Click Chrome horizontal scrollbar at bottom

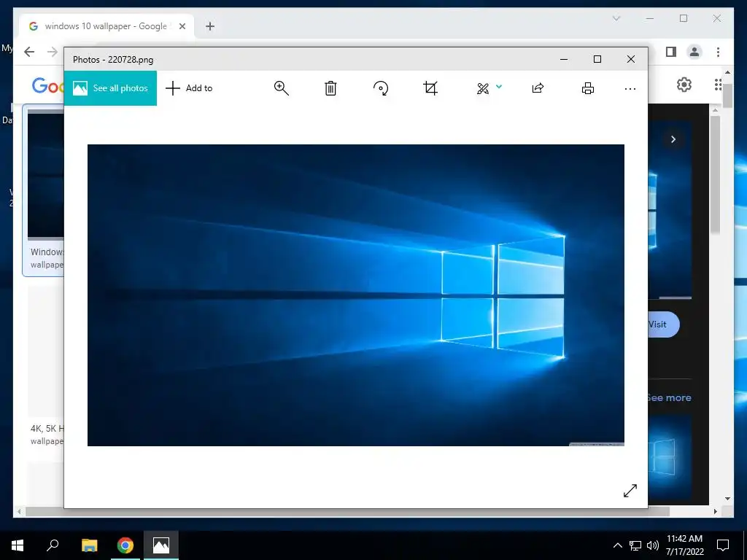click(347, 511)
